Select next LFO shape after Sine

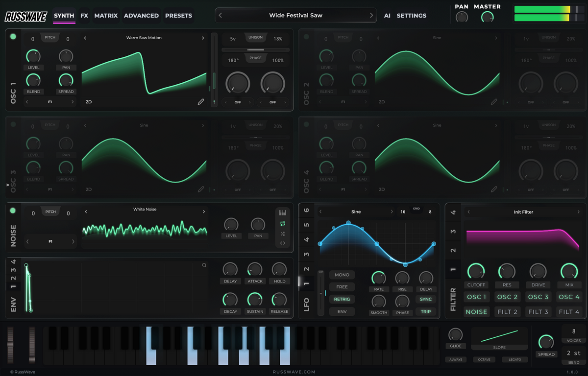click(x=392, y=212)
